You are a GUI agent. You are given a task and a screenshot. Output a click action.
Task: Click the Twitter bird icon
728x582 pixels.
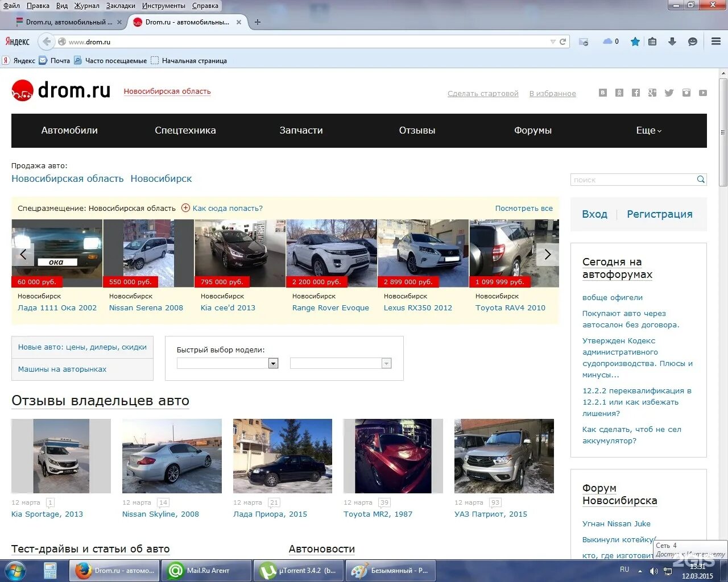(669, 93)
